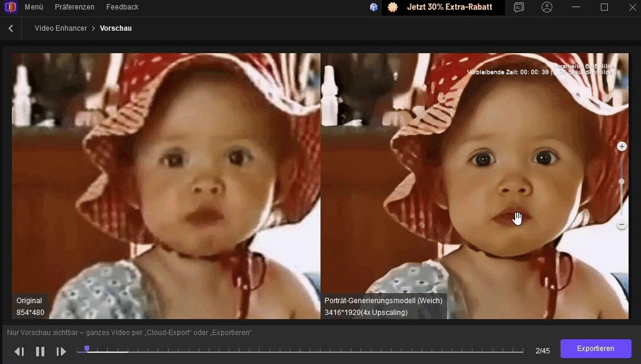This screenshot has height=364, width=641.
Task: Click the app logo icon
Action: click(x=11, y=7)
